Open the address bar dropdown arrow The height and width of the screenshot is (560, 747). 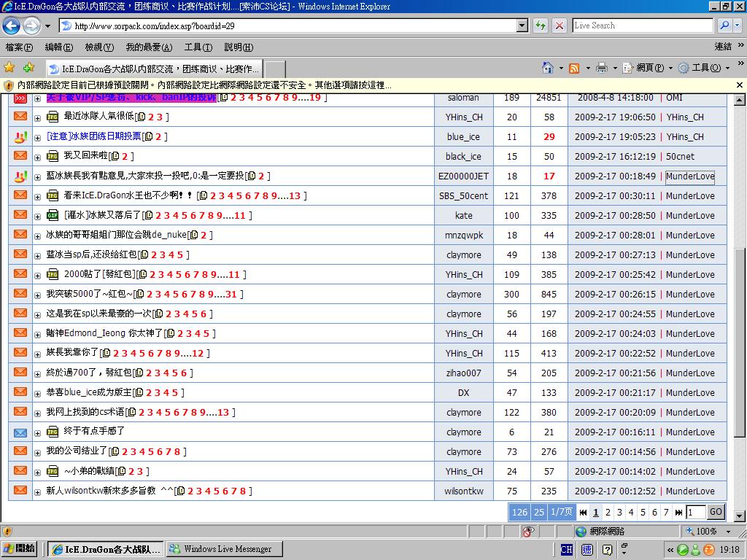pyautogui.click(x=522, y=25)
